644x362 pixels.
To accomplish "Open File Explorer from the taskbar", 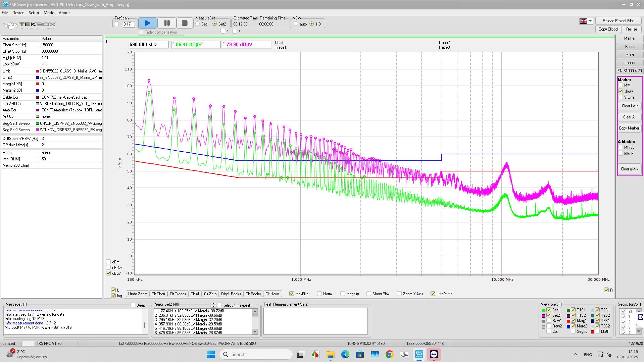I will pyautogui.click(x=330, y=354).
